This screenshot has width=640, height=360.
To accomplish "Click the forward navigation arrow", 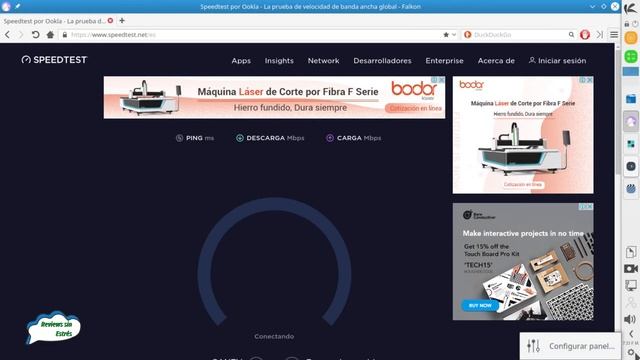I will coord(21,35).
